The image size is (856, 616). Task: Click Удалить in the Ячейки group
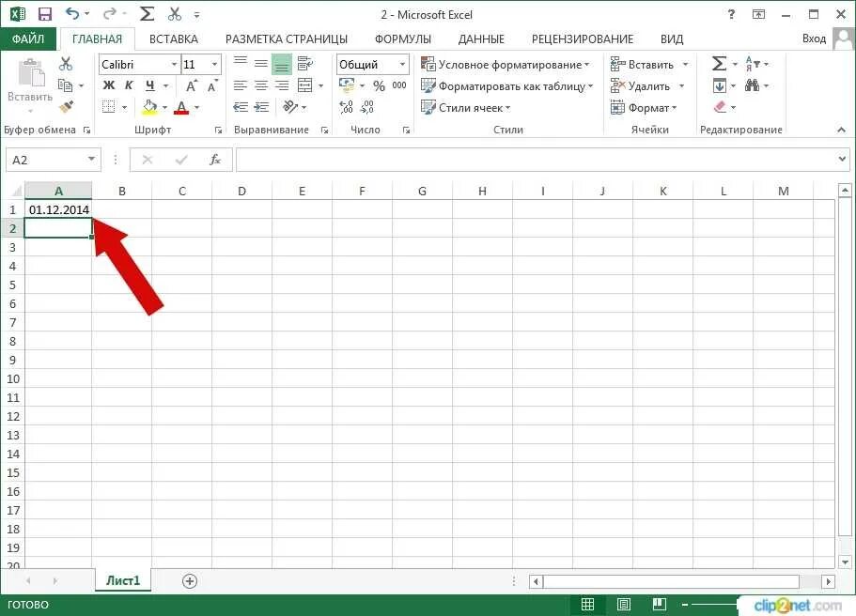pyautogui.click(x=640, y=86)
